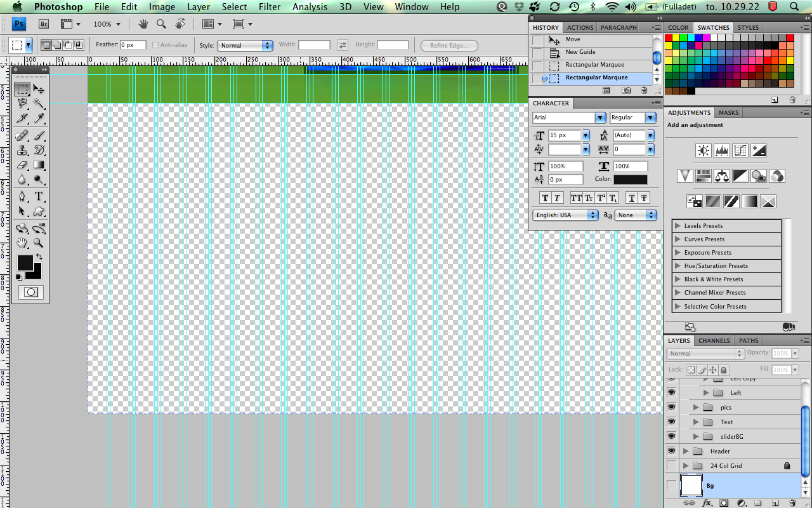Expand the 24 Col Grid group
The height and width of the screenshot is (508, 812).
[x=685, y=465]
